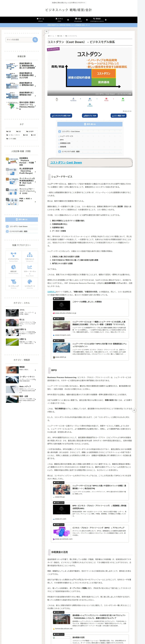The image size is (145, 644).
Task: Share the article on Facebook
Action: click(73, 99)
